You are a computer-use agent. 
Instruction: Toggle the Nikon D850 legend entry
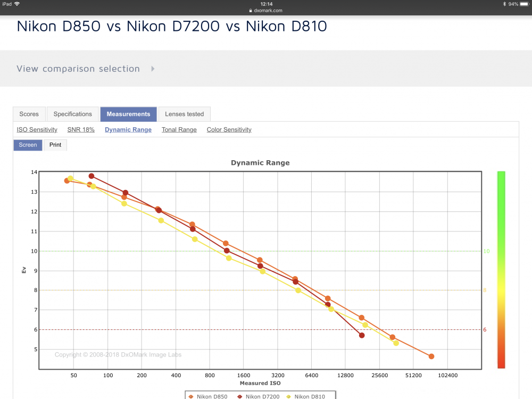pos(208,396)
